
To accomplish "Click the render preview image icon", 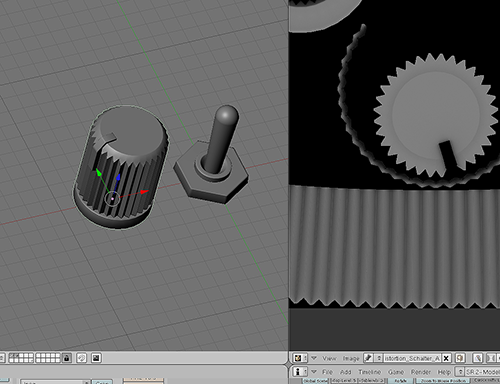I will [x=96, y=358].
